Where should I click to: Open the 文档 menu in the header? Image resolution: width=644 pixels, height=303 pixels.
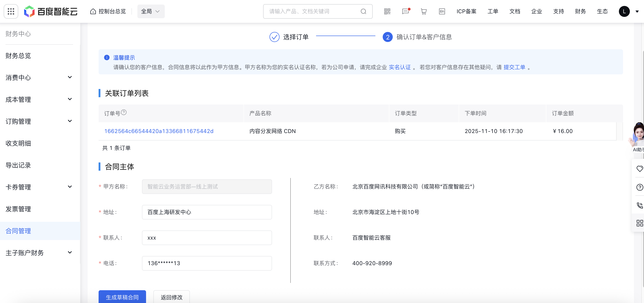tap(515, 11)
